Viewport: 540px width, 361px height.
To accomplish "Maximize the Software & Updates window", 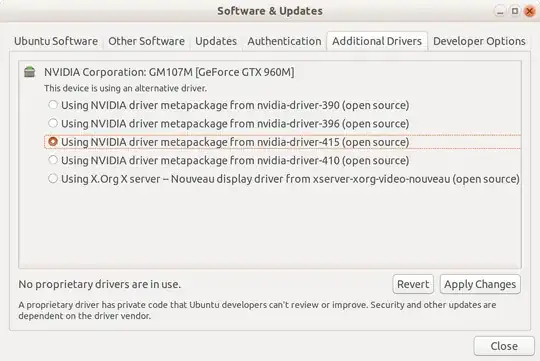I will 515,11.
